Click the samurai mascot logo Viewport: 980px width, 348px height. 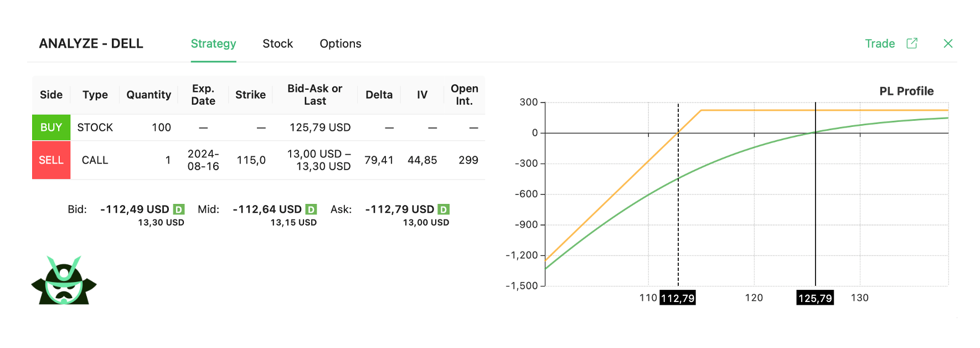(x=64, y=281)
